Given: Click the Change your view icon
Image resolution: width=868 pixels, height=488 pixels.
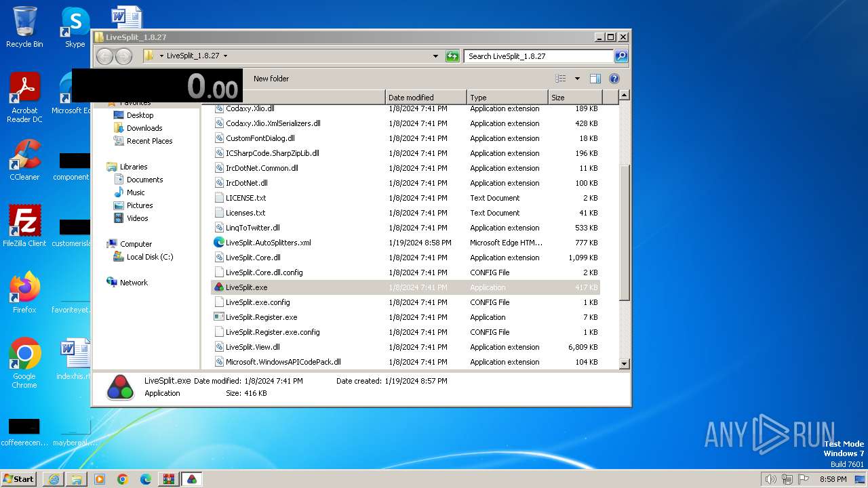Looking at the screenshot, I should point(561,79).
